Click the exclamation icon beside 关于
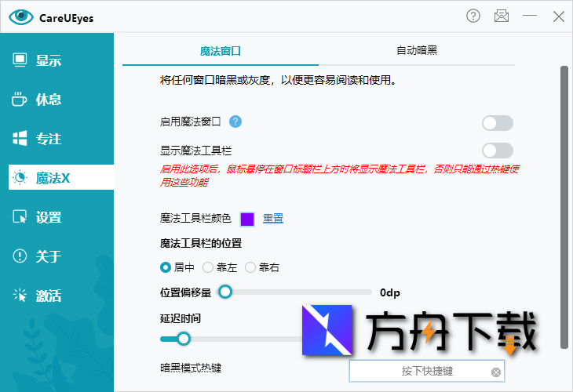The image size is (573, 392). click(20, 256)
